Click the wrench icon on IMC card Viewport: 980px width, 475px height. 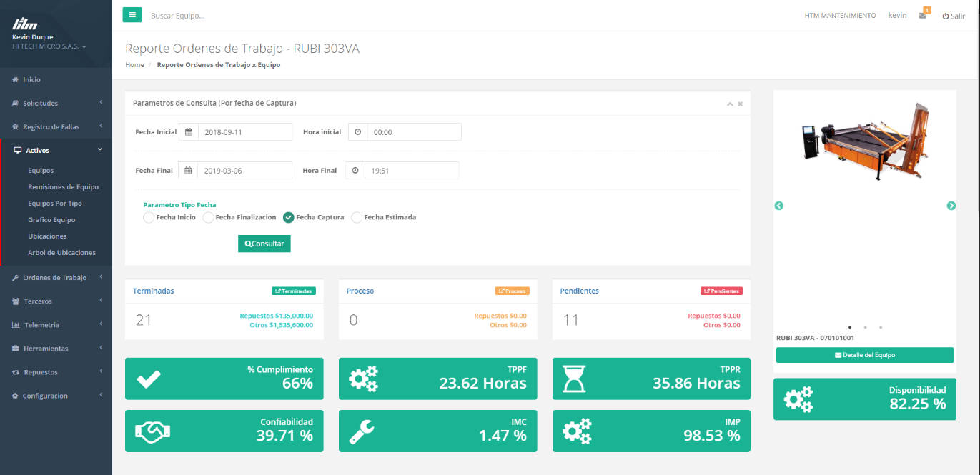click(x=361, y=431)
